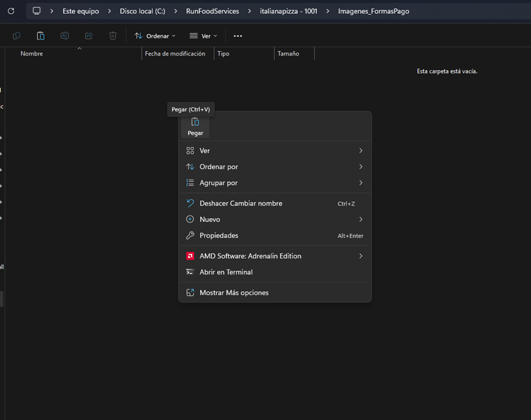Click the paste icon in the toolbar
Screen dimensions: 531x420
[41, 35]
